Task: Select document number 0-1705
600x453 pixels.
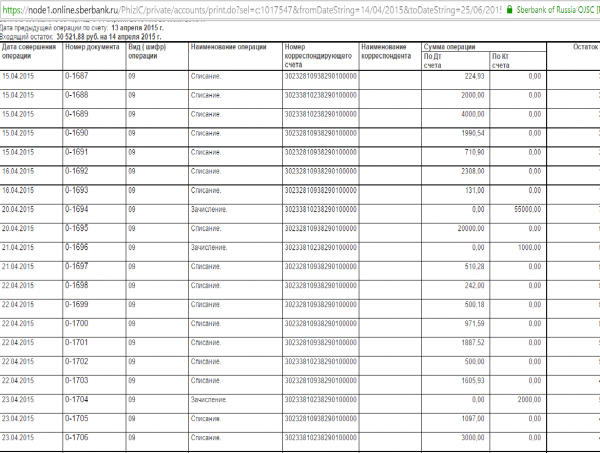Action: pos(77,419)
